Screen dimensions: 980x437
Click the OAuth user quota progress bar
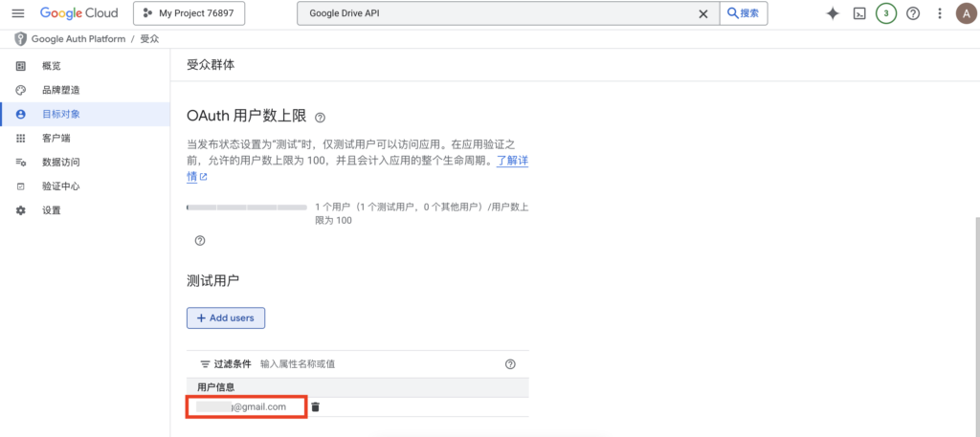click(246, 207)
